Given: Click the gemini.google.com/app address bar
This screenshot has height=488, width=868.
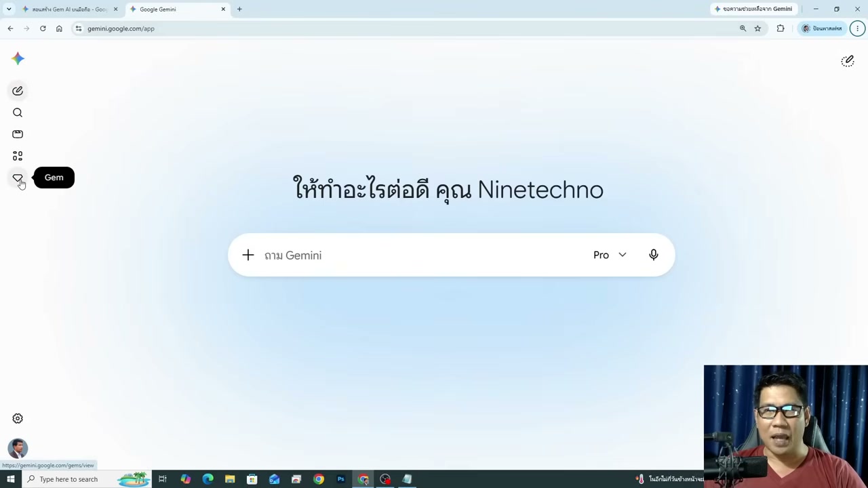Looking at the screenshot, I should tap(407, 28).
